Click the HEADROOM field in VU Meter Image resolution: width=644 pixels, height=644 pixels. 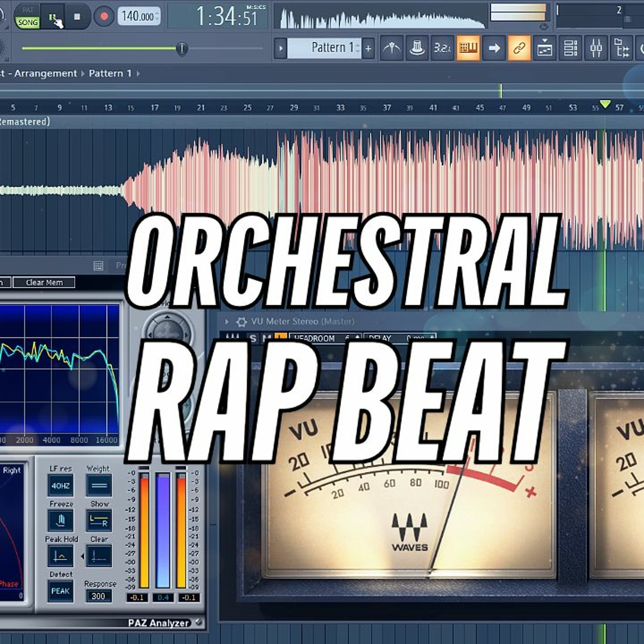click(x=325, y=338)
